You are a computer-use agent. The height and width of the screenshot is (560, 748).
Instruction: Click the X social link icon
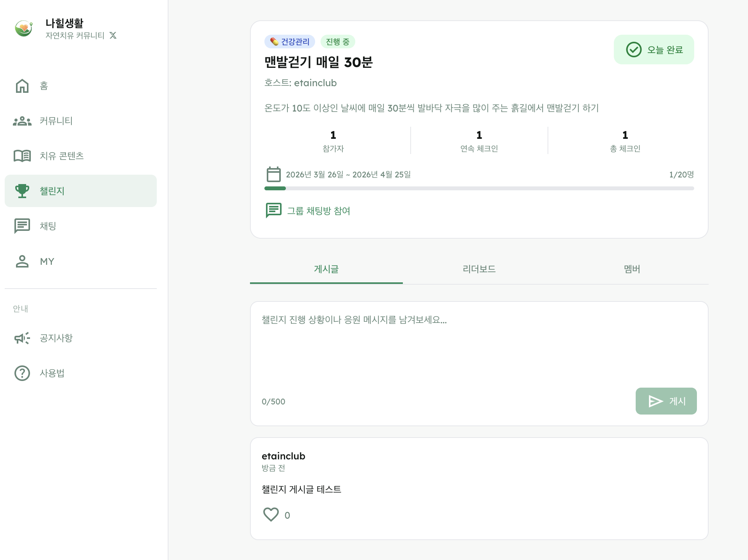pyautogui.click(x=113, y=35)
